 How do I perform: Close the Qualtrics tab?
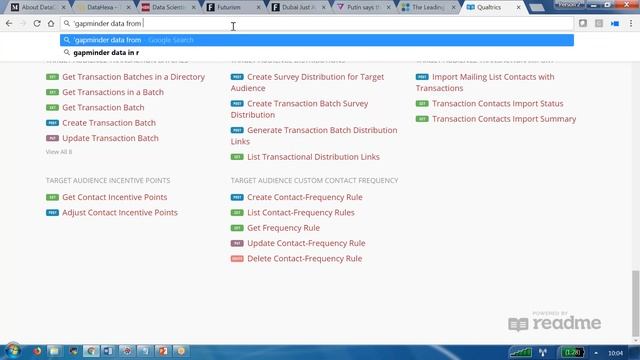coord(518,7)
